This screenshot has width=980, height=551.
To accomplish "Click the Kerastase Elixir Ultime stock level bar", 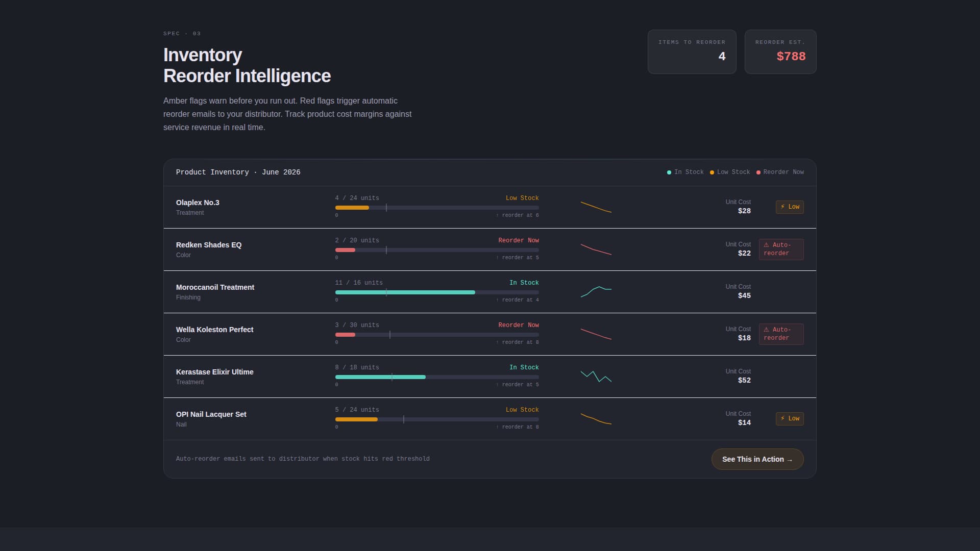I will 437,377.
